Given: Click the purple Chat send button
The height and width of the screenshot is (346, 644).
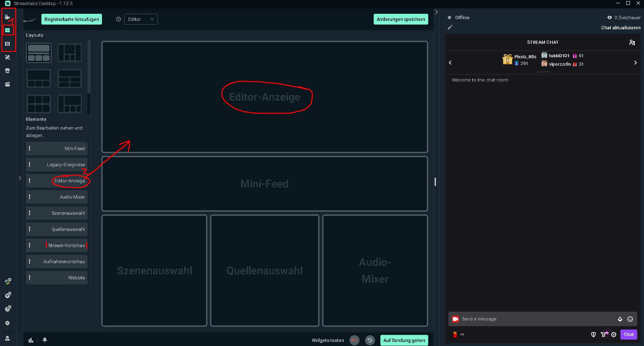Looking at the screenshot, I should point(629,335).
